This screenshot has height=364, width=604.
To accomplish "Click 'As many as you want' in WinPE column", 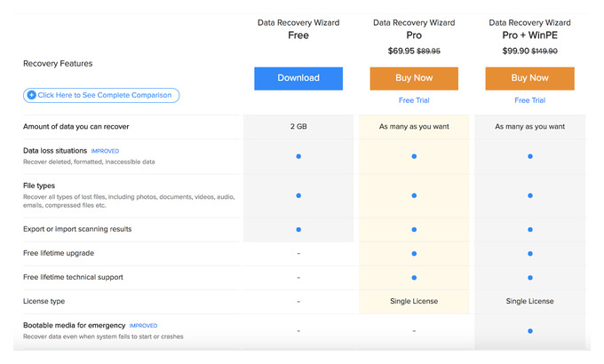I will [529, 126].
